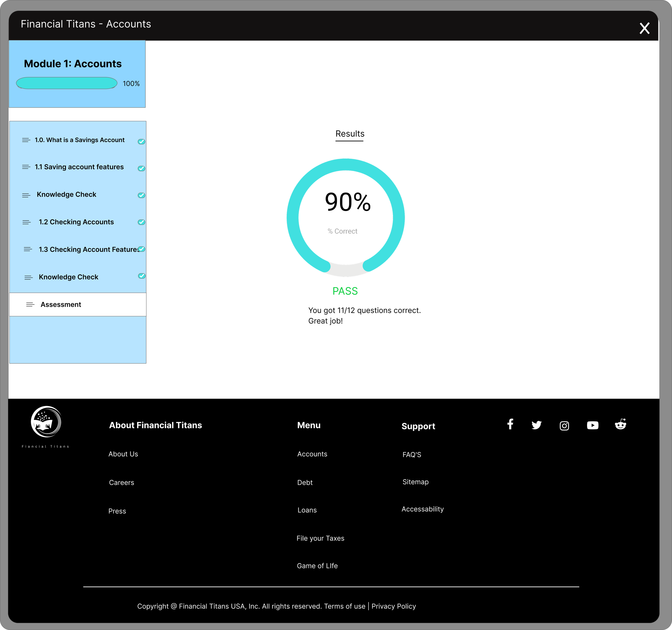Open the Instagram social icon
672x630 pixels.
(564, 425)
